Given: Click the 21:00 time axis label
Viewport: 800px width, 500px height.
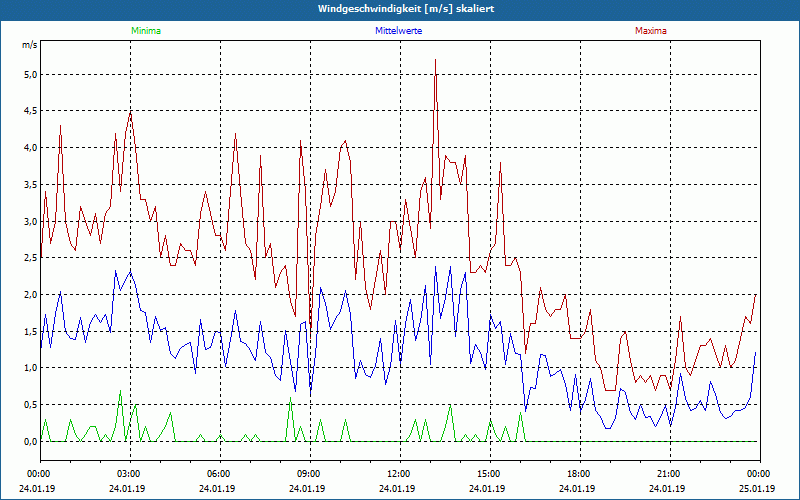Looking at the screenshot, I should pyautogui.click(x=670, y=474).
